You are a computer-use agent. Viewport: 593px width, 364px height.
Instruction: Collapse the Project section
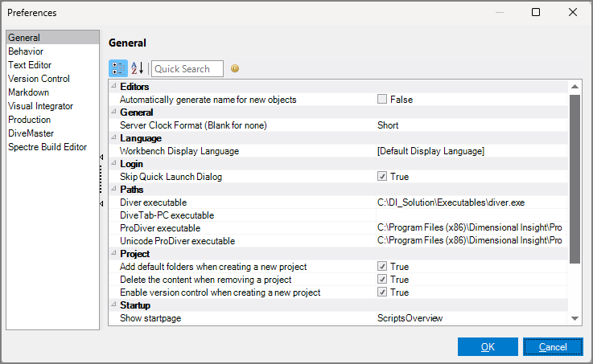pos(113,253)
